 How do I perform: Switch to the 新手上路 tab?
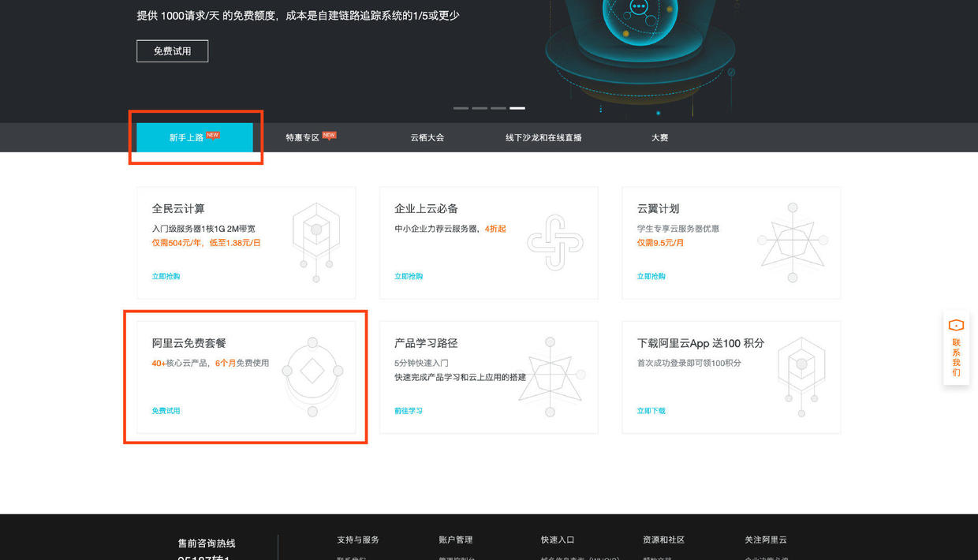[x=195, y=137]
